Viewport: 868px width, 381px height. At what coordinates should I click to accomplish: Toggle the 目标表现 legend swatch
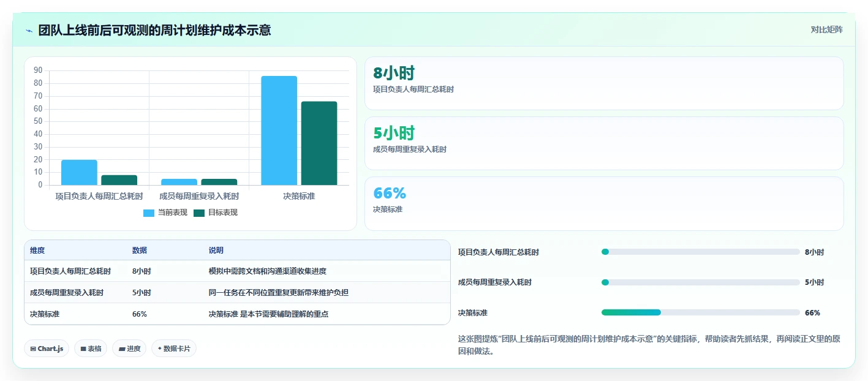point(199,213)
